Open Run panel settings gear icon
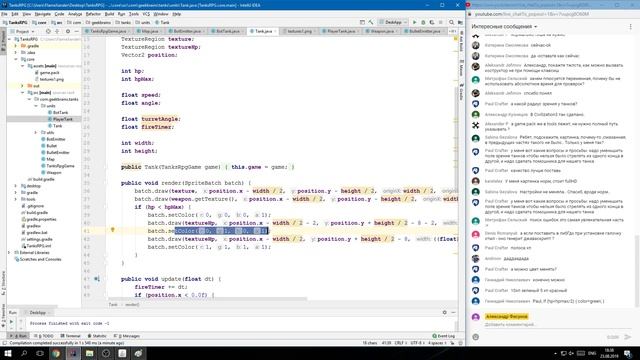The image size is (640, 360). (x=444, y=313)
